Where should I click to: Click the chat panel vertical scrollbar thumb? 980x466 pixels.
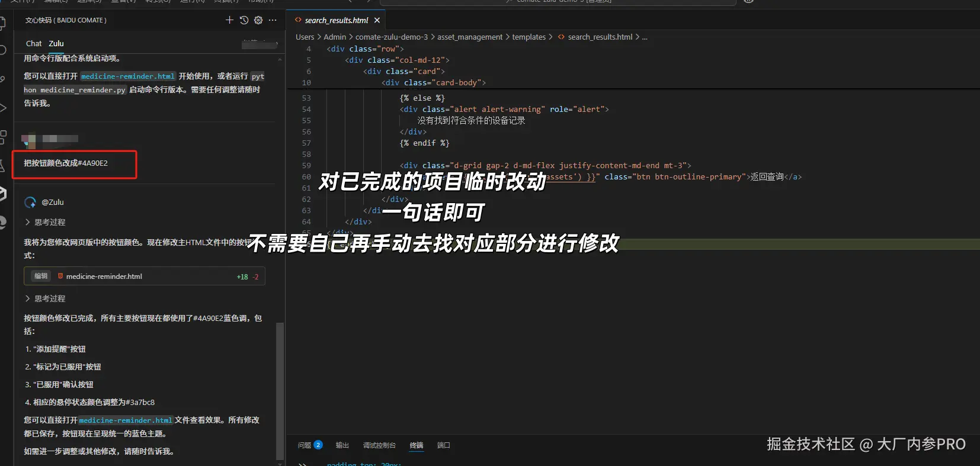[280, 391]
